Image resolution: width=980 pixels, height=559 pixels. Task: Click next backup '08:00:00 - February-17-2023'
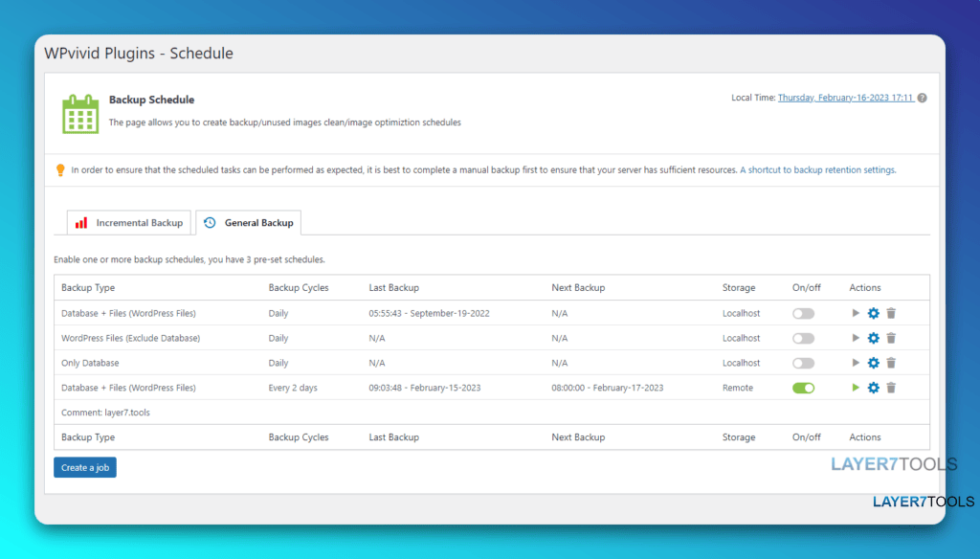click(x=608, y=388)
